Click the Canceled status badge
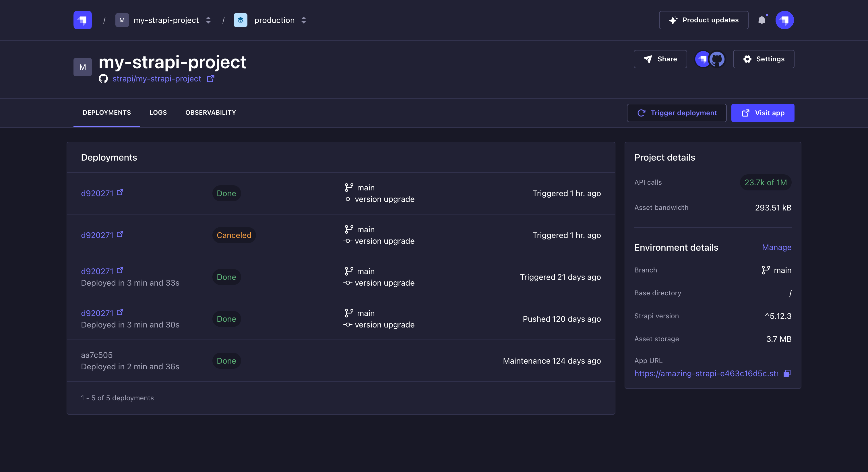 point(234,235)
